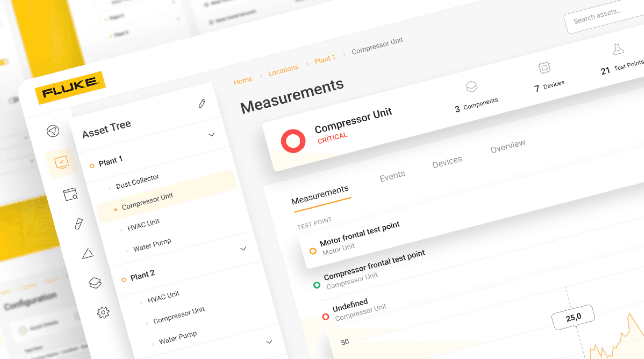Click the CRITICAL status label
The height and width of the screenshot is (359, 644).
[x=332, y=138]
